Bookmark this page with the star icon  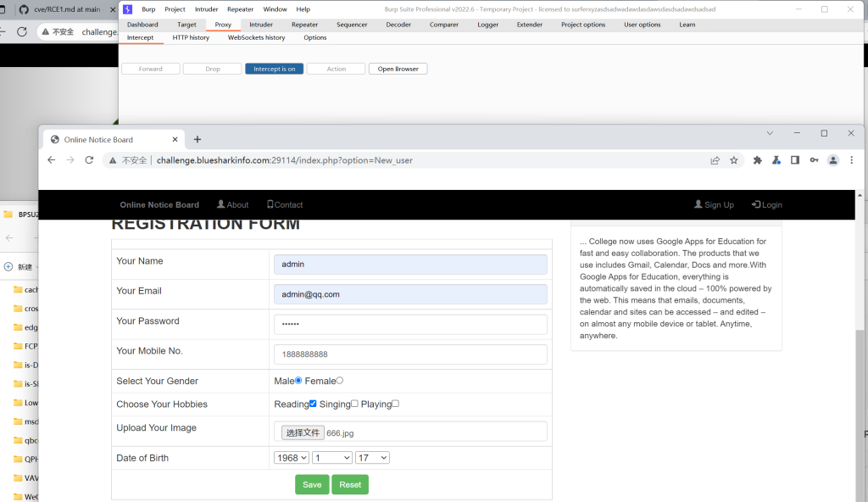734,160
